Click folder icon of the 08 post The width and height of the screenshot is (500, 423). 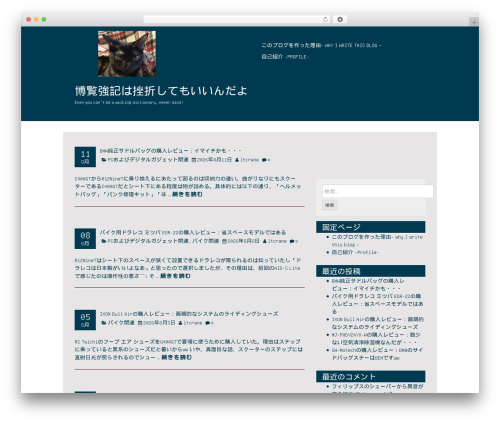104,241
